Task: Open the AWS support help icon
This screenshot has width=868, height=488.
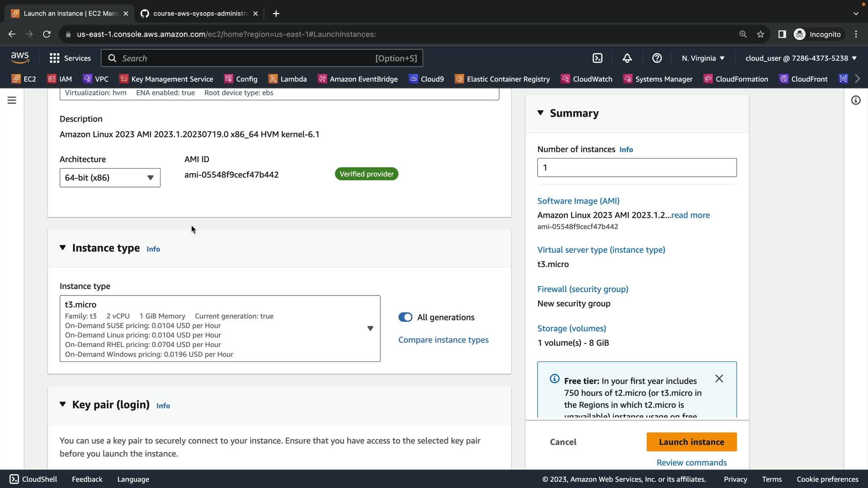Action: click(x=657, y=58)
